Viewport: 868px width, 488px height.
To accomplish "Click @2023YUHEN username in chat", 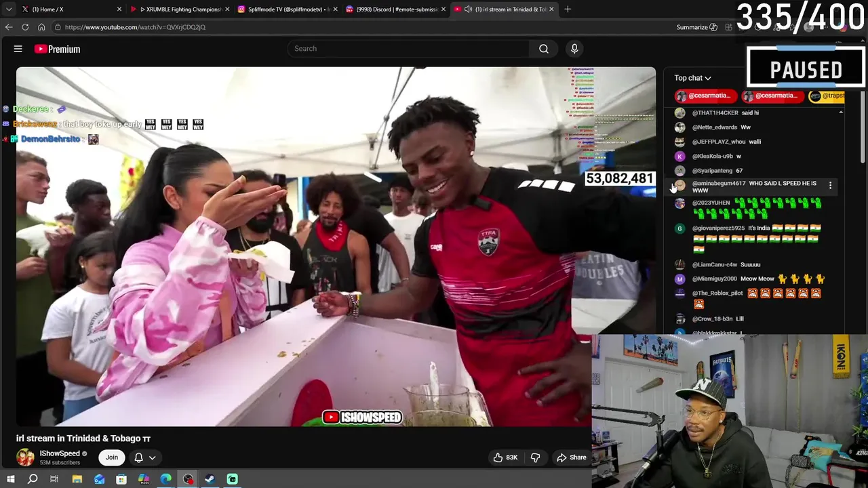I will (711, 203).
